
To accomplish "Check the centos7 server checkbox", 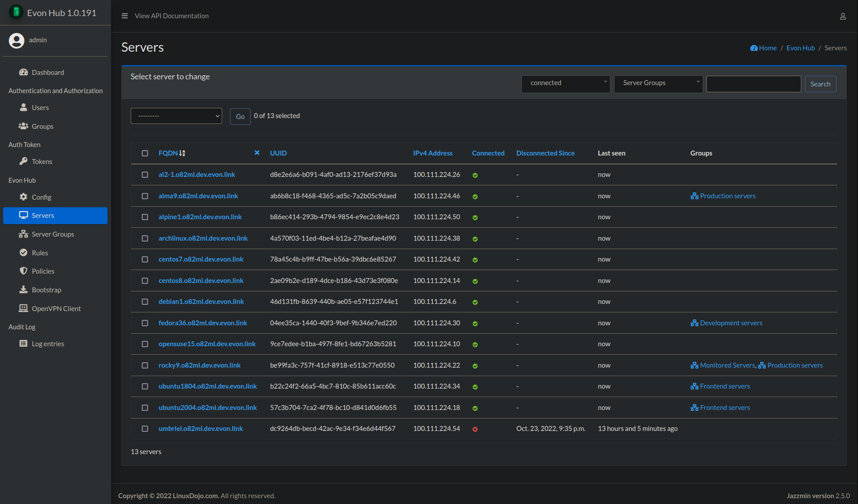I will click(x=145, y=259).
